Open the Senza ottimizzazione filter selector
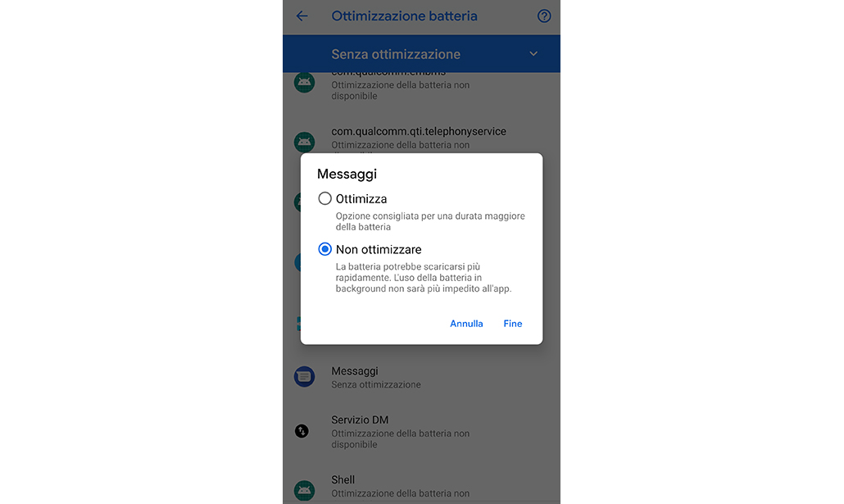 (421, 54)
